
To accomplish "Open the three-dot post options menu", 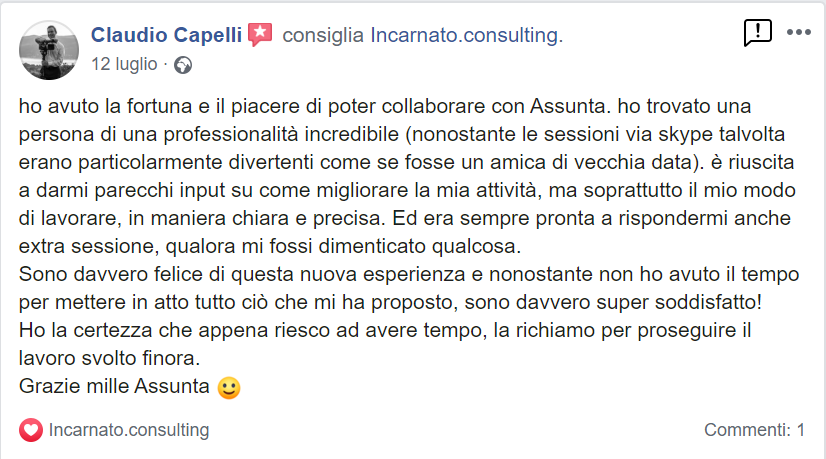I will point(799,32).
